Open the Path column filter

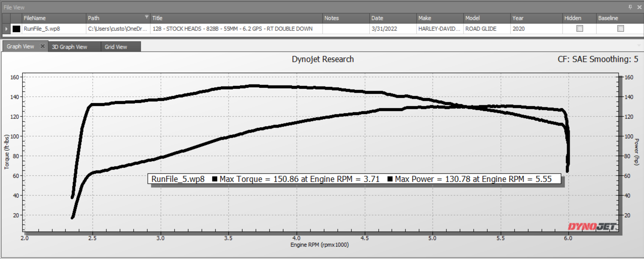point(147,17)
